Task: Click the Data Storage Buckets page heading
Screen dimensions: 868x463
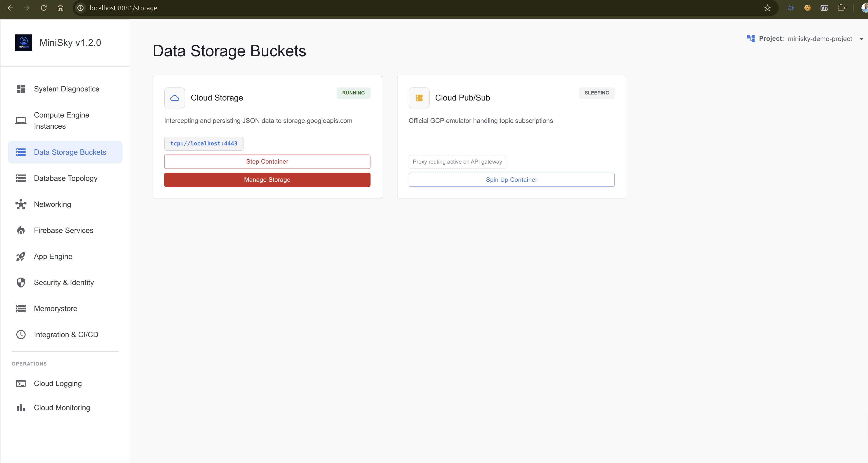Action: tap(229, 51)
